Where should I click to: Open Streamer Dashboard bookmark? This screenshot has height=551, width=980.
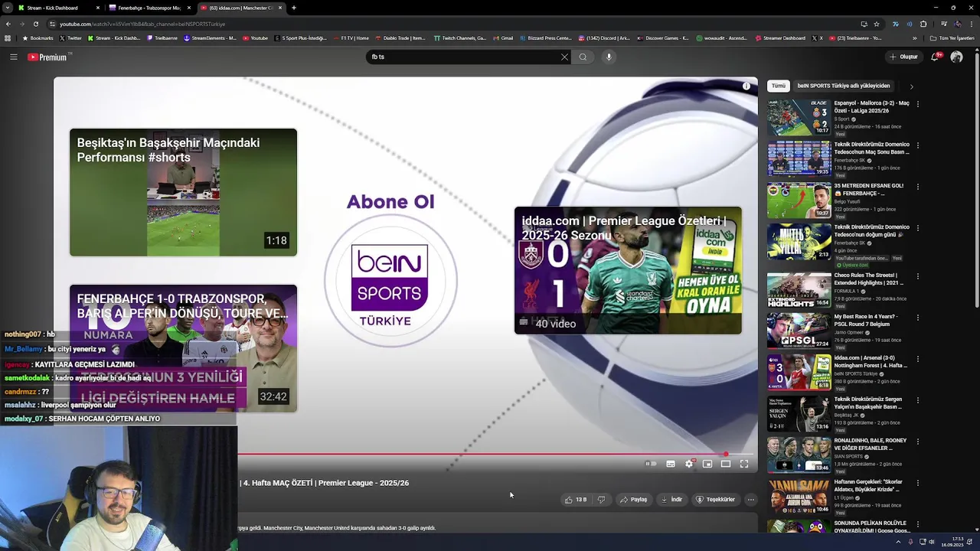point(780,38)
